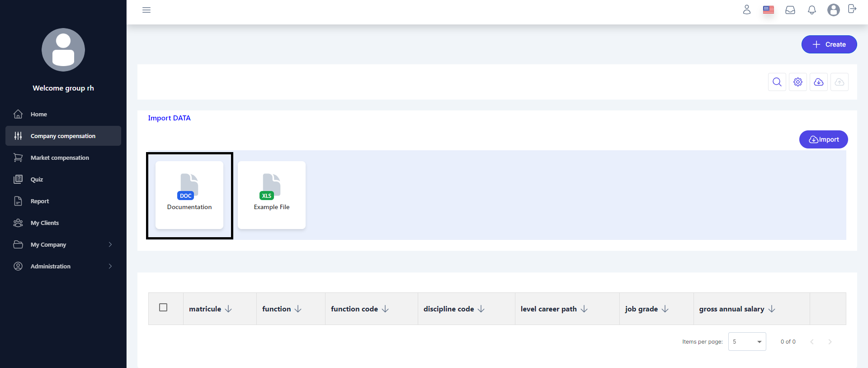This screenshot has width=868, height=368.
Task: Click the logout icon in header
Action: (x=852, y=9)
